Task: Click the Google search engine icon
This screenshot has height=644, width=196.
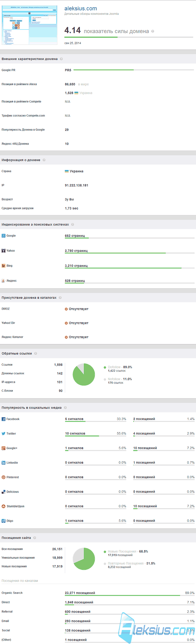Action: coord(4,236)
